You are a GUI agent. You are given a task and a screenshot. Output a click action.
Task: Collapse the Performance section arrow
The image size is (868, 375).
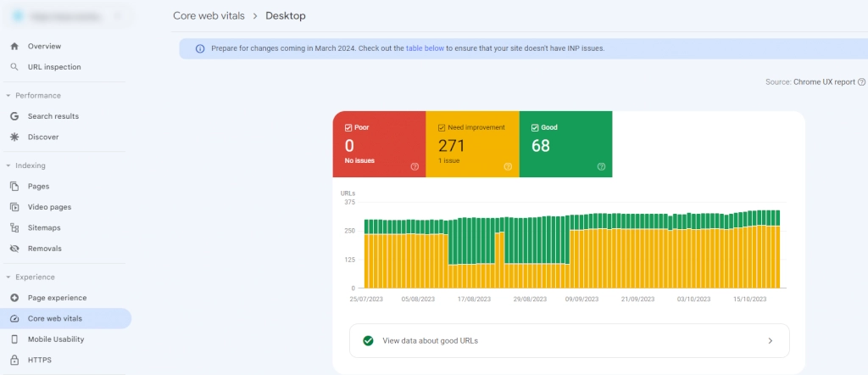click(x=8, y=96)
